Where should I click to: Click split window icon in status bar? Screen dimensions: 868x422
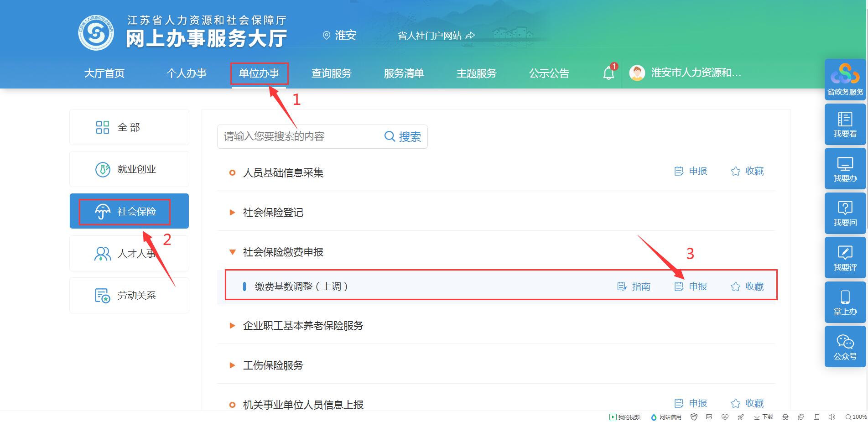816,417
